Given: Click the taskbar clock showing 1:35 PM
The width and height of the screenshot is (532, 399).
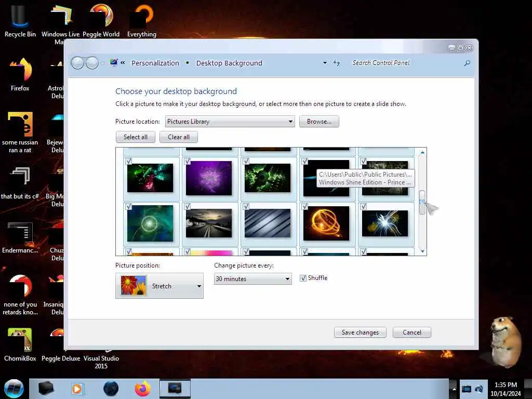Looking at the screenshot, I should click(506, 389).
